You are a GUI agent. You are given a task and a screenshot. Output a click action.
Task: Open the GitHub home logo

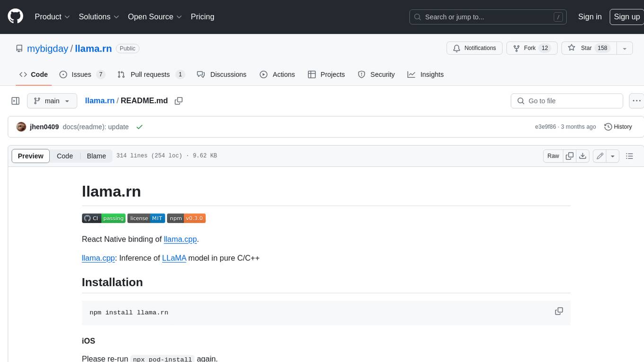(x=16, y=17)
